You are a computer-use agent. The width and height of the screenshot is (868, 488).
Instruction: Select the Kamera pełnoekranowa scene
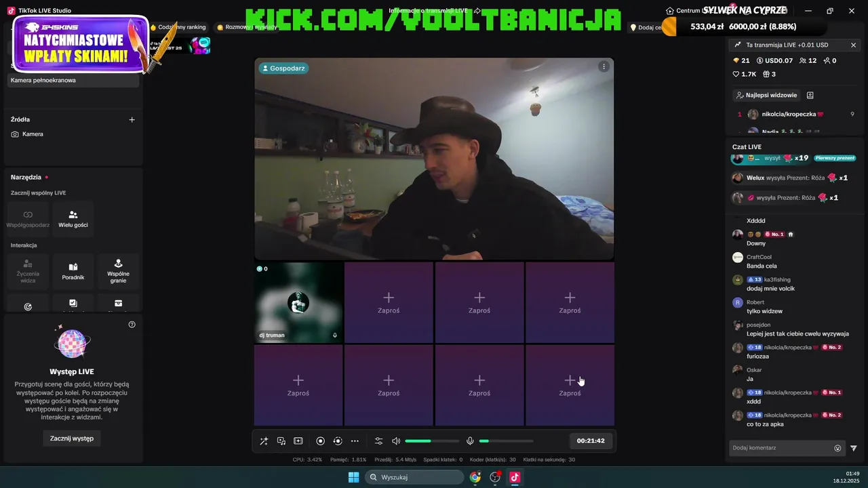point(73,80)
